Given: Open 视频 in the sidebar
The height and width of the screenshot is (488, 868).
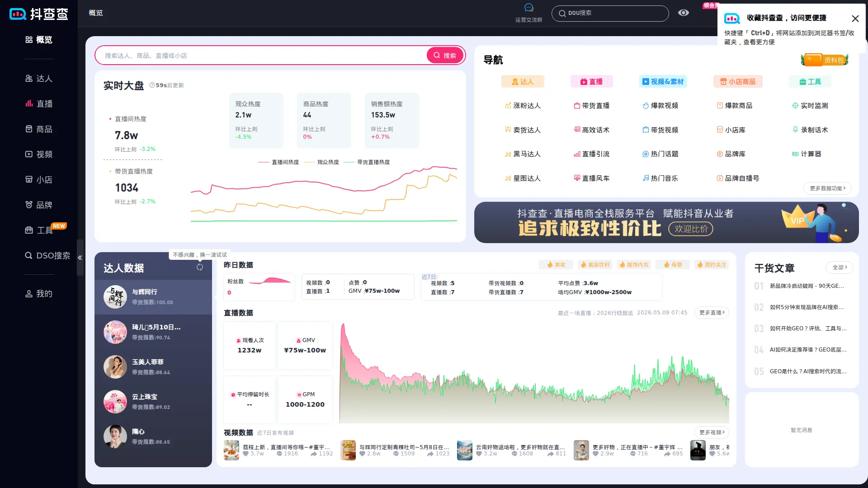Looking at the screenshot, I should [x=39, y=155].
